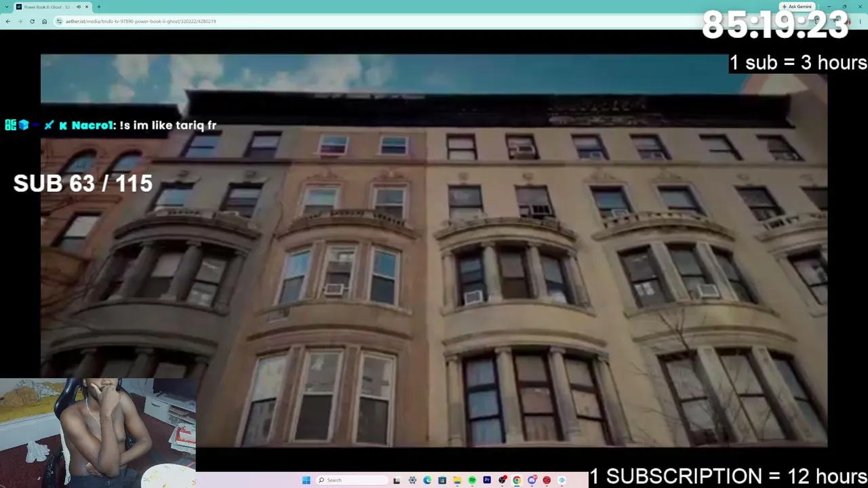This screenshot has height=488, width=868.
Task: Open Microsoft Store from the taskbar
Action: 442,481
